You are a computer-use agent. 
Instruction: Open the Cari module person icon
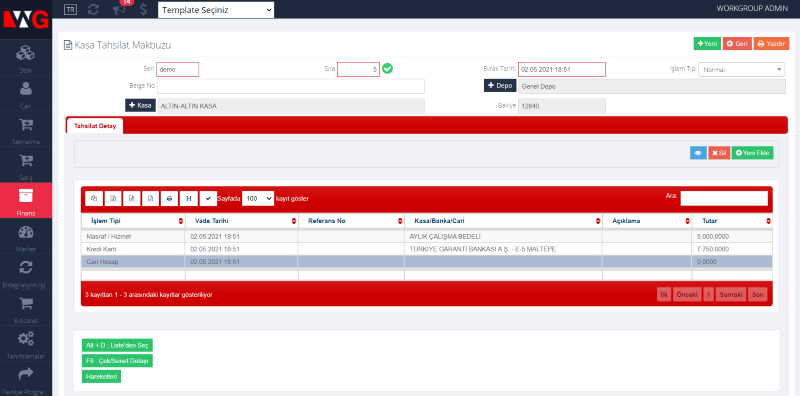click(26, 89)
